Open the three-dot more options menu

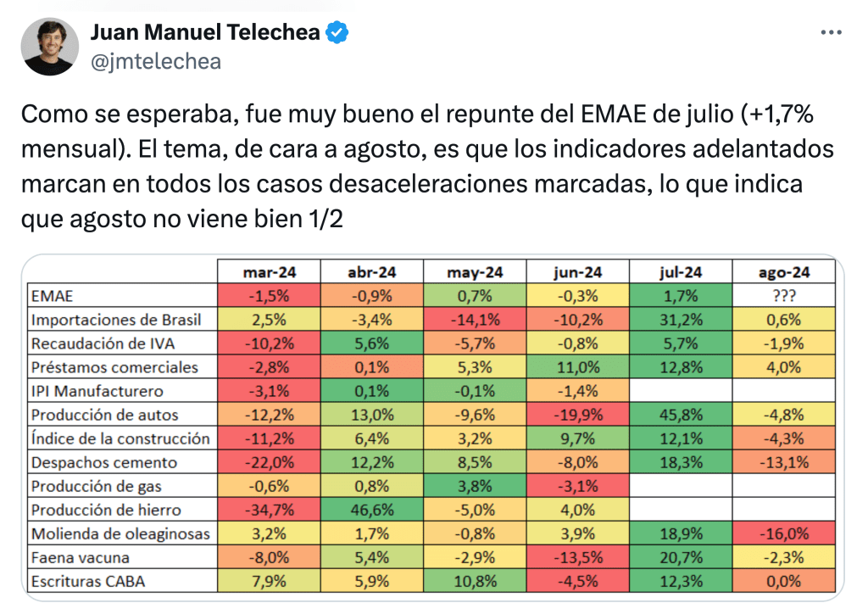click(x=832, y=32)
